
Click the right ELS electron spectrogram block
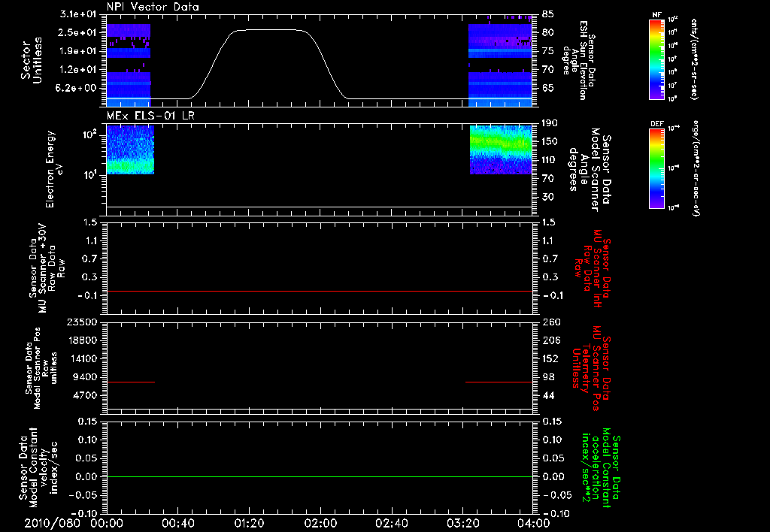point(501,150)
